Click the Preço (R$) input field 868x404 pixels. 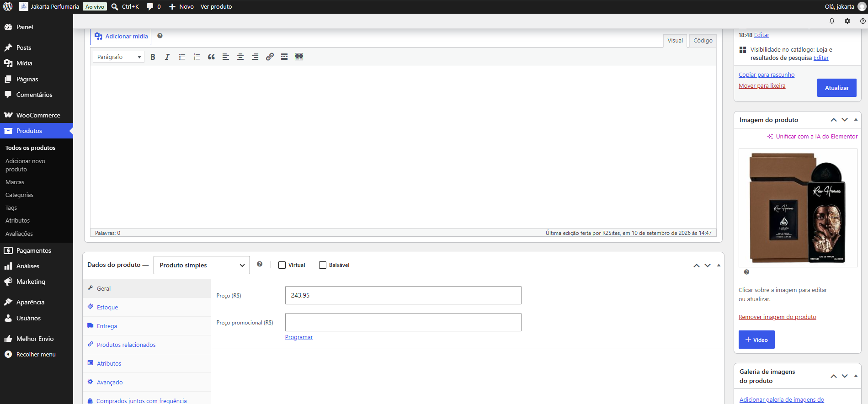[403, 295]
